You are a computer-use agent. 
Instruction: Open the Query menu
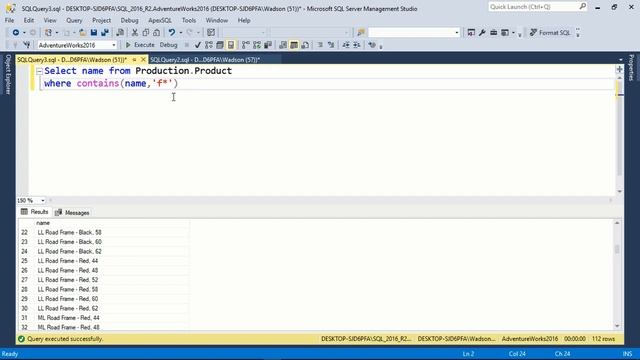74,20
